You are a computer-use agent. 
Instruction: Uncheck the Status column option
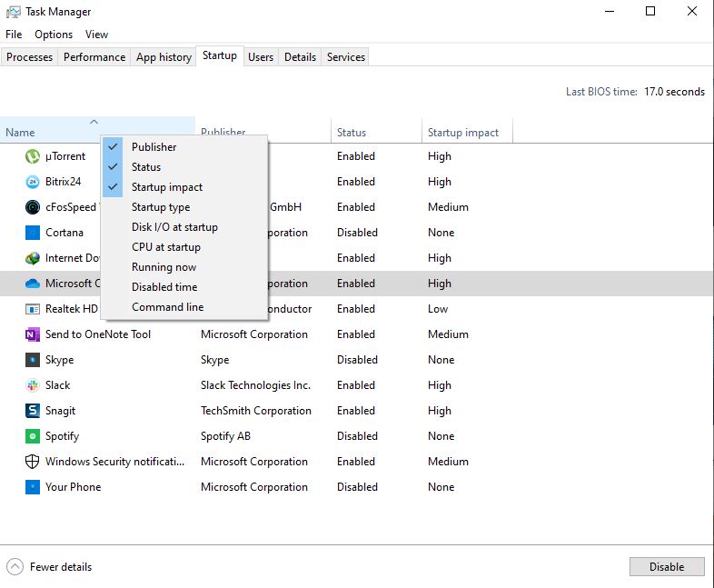click(184, 167)
